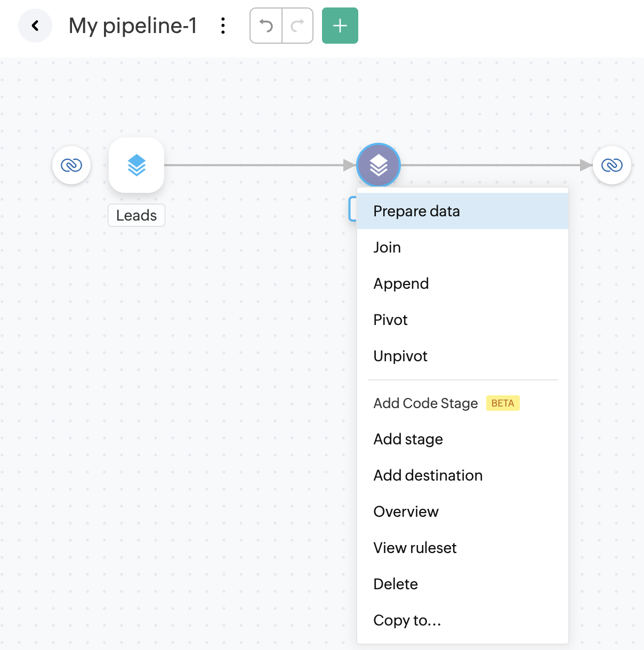Open View ruleset from the menu
Viewport: 644px width, 650px height.
[415, 548]
